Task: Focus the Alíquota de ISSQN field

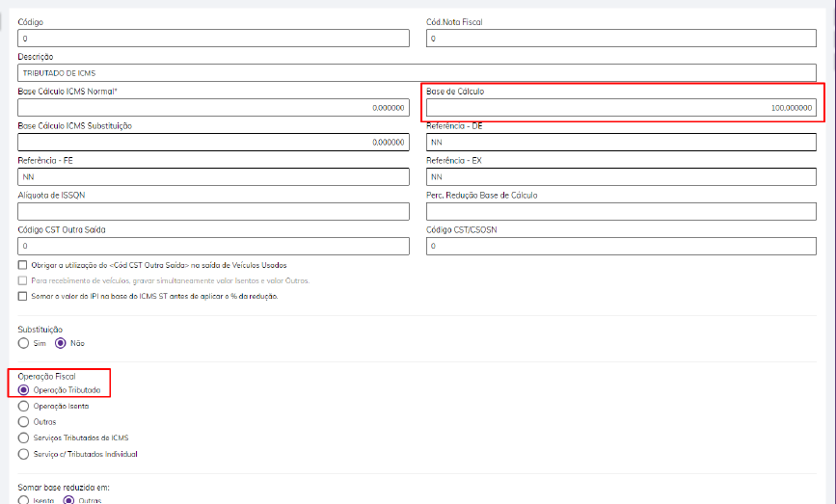Action: coord(213,212)
